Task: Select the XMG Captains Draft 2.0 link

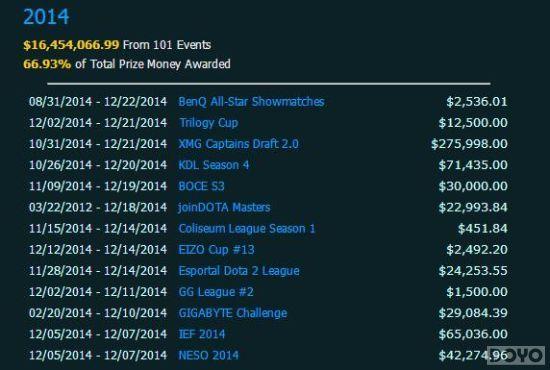Action: click(239, 144)
